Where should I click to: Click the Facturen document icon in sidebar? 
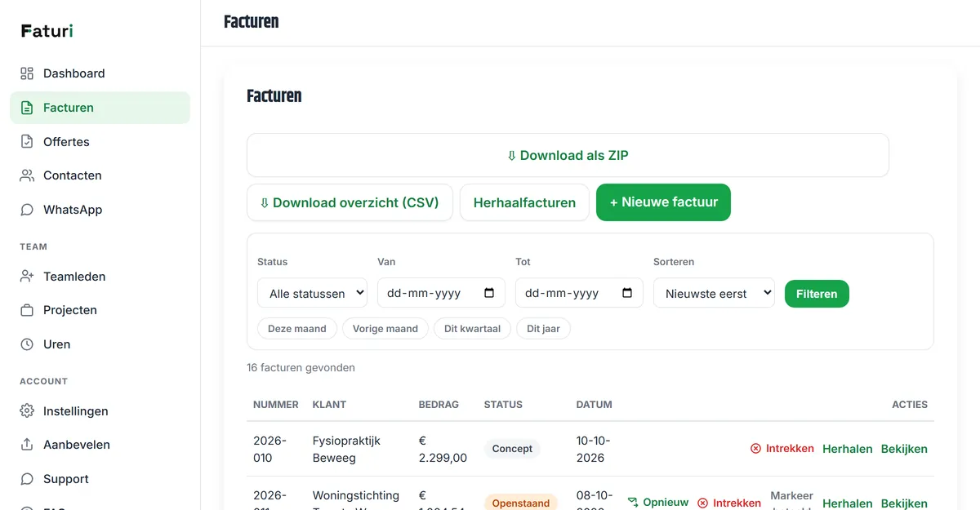[x=27, y=108]
